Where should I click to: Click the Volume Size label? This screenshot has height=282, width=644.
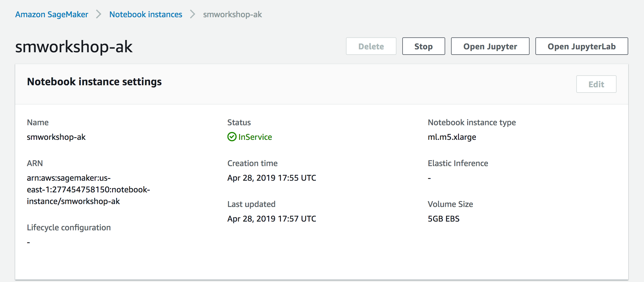pos(450,204)
